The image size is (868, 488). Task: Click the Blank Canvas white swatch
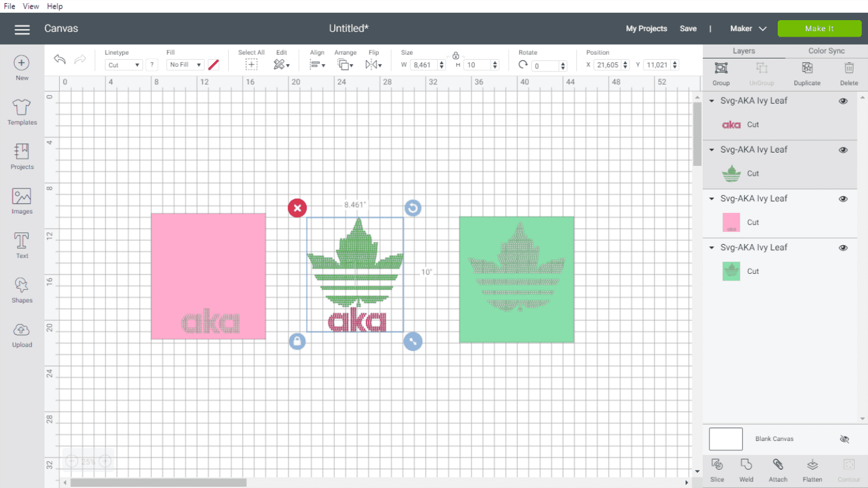726,439
